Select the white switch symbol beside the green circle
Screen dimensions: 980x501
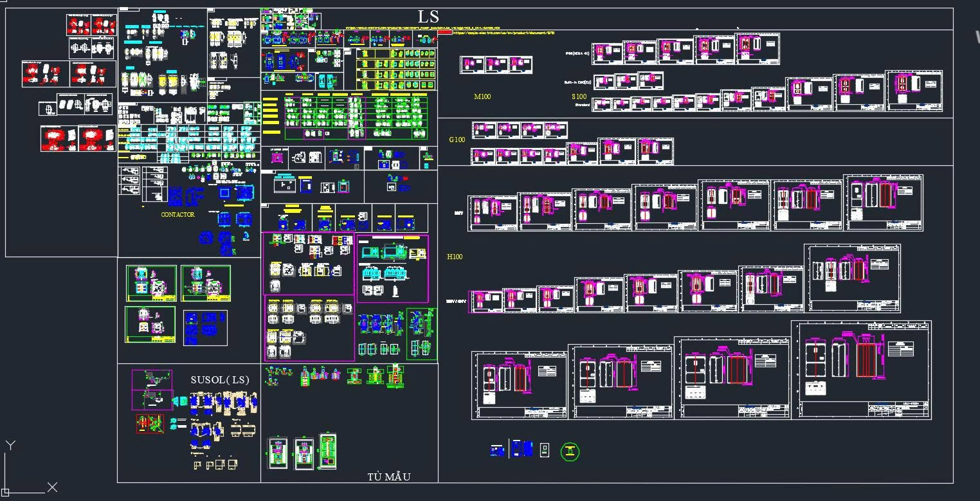(545, 450)
